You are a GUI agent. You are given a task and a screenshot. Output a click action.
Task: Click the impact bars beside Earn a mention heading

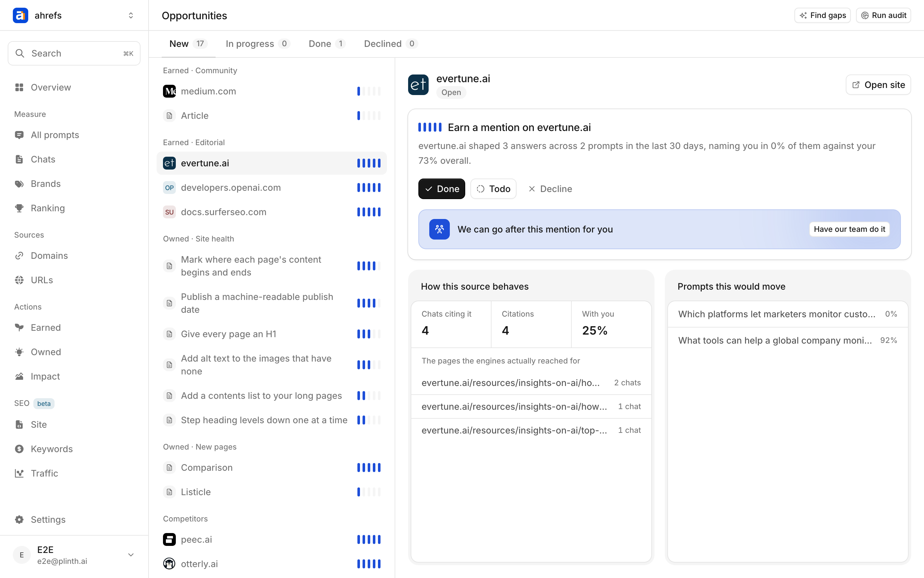coord(430,127)
